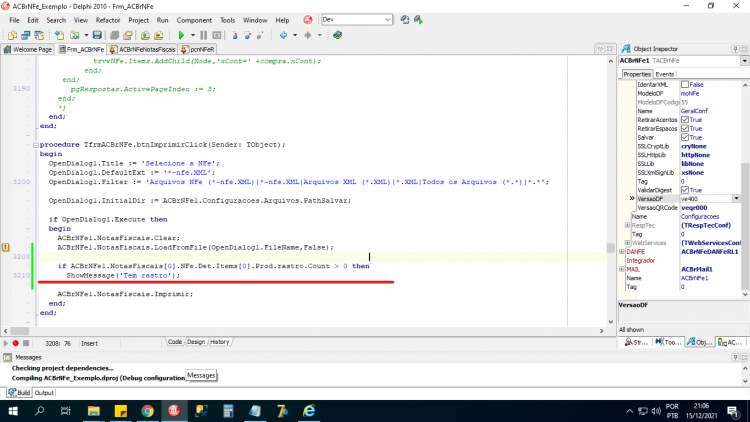
Task: Expand the RespTec property
Action: click(628, 225)
